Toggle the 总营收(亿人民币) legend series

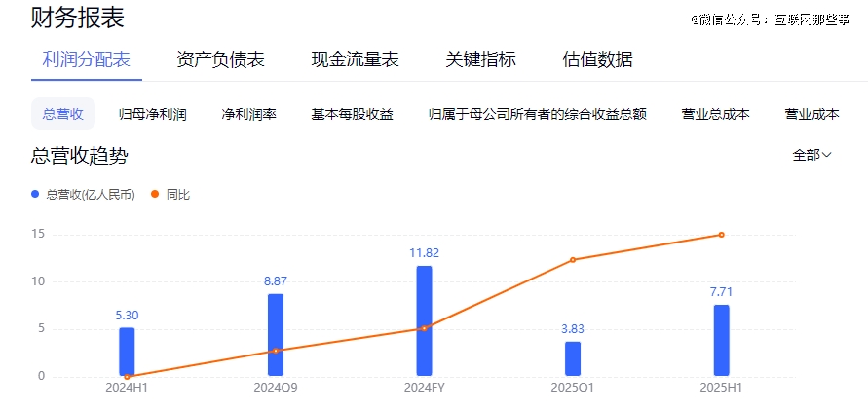point(83,195)
